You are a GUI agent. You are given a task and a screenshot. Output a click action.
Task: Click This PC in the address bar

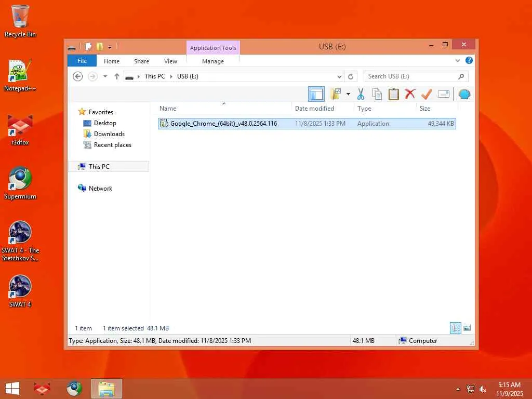point(154,76)
